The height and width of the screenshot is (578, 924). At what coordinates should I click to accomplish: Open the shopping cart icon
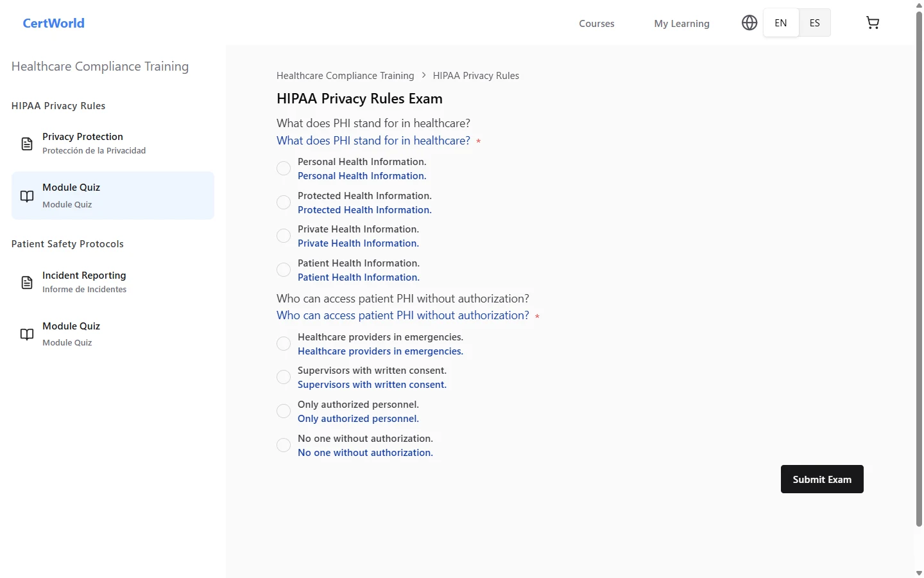point(873,23)
